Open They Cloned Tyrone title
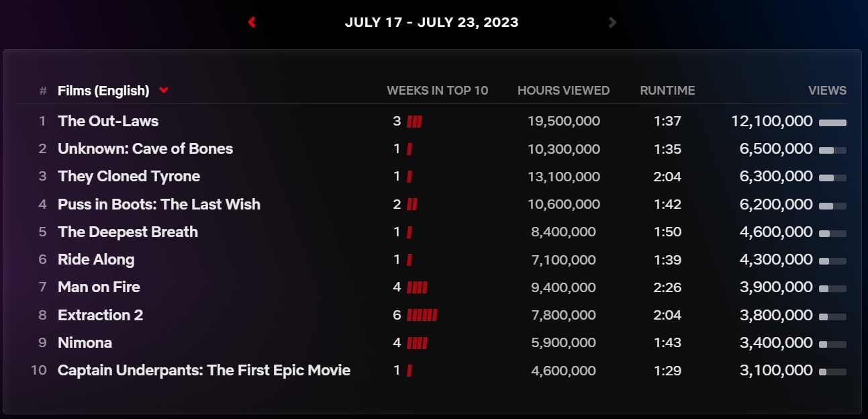Viewport: 868px width, 419px height. pyautogui.click(x=129, y=176)
